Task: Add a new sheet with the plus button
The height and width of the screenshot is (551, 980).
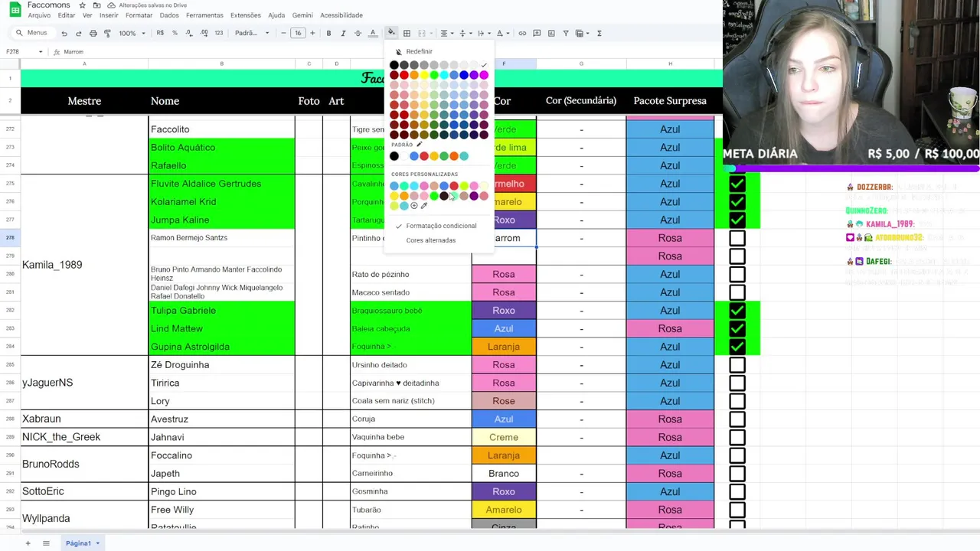Action: point(28,543)
